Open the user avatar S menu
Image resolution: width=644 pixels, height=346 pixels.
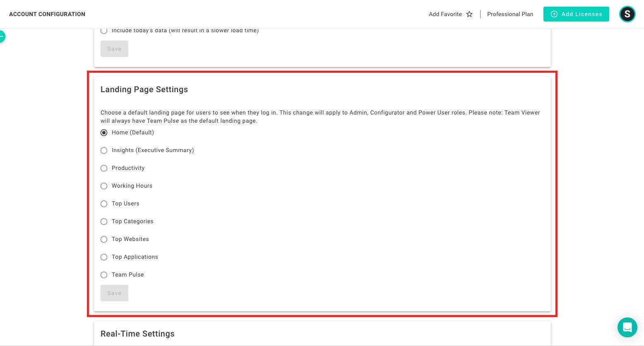click(x=627, y=14)
